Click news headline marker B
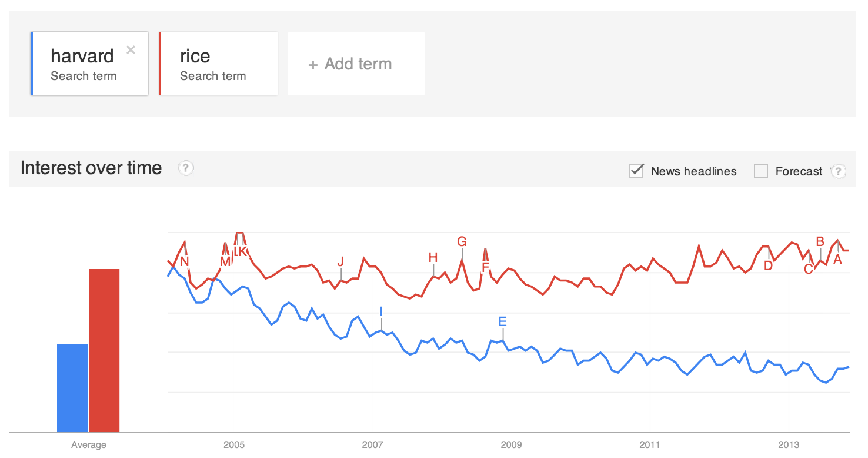 pos(820,241)
